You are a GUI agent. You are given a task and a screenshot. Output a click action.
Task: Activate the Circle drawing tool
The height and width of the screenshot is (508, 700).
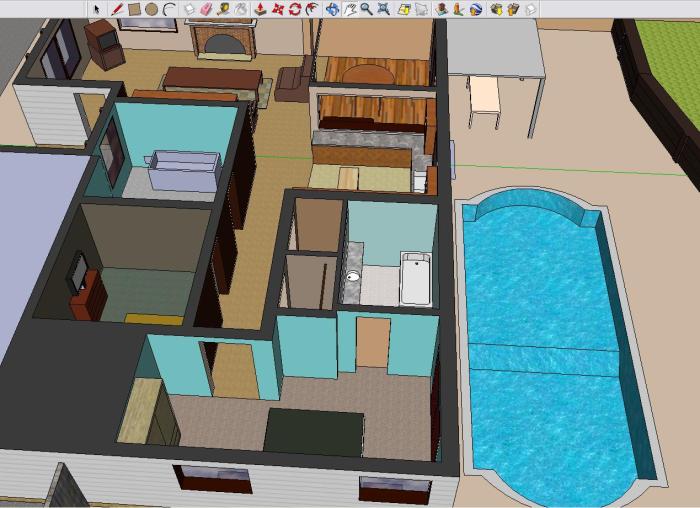coord(151,9)
